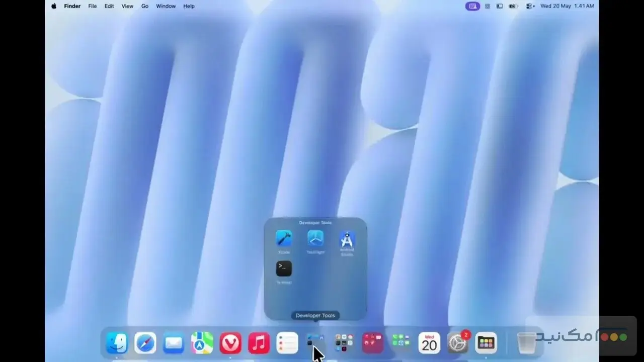Open the Apple menu
Viewport: 644px width, 362px height.
point(54,6)
